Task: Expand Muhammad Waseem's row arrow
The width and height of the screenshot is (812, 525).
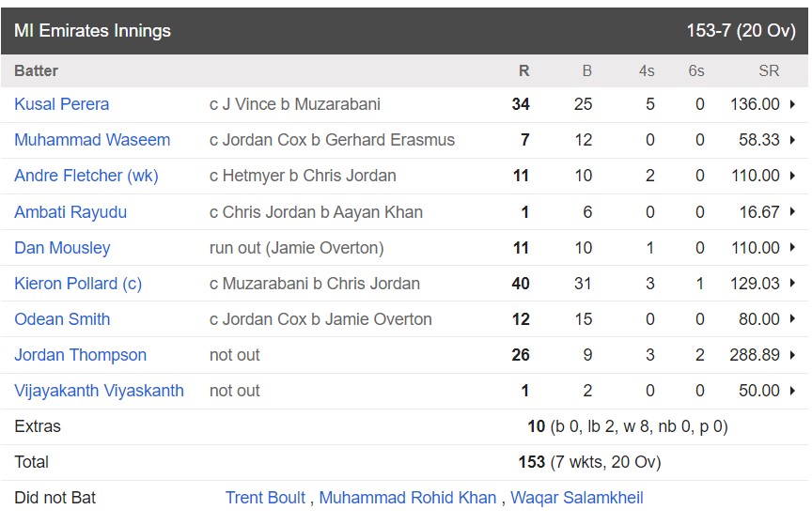Action: click(792, 140)
